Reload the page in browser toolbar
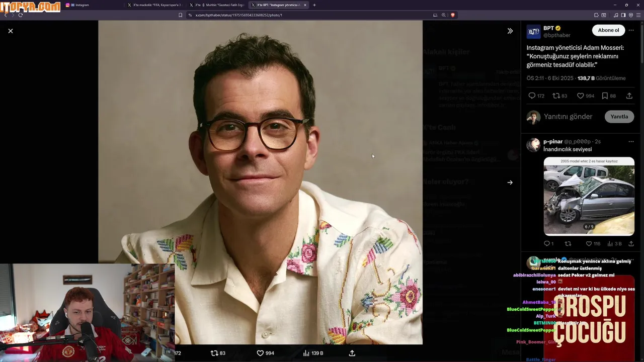 tap(21, 15)
